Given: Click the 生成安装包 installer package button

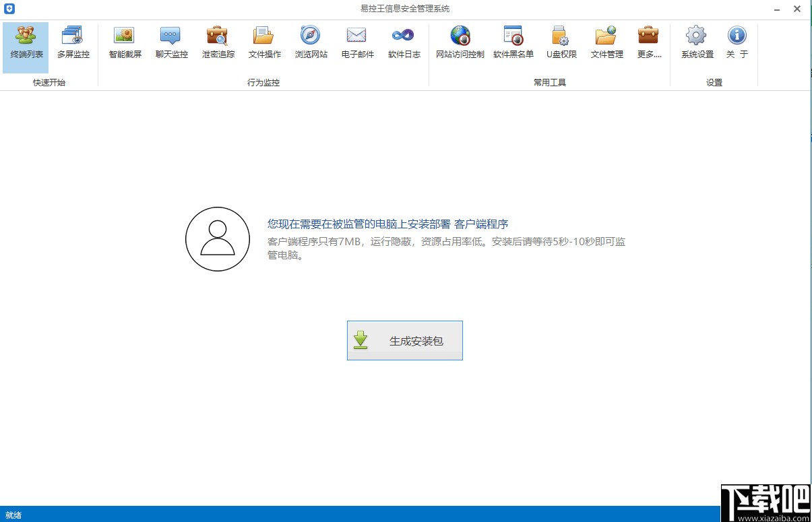Looking at the screenshot, I should 404,340.
